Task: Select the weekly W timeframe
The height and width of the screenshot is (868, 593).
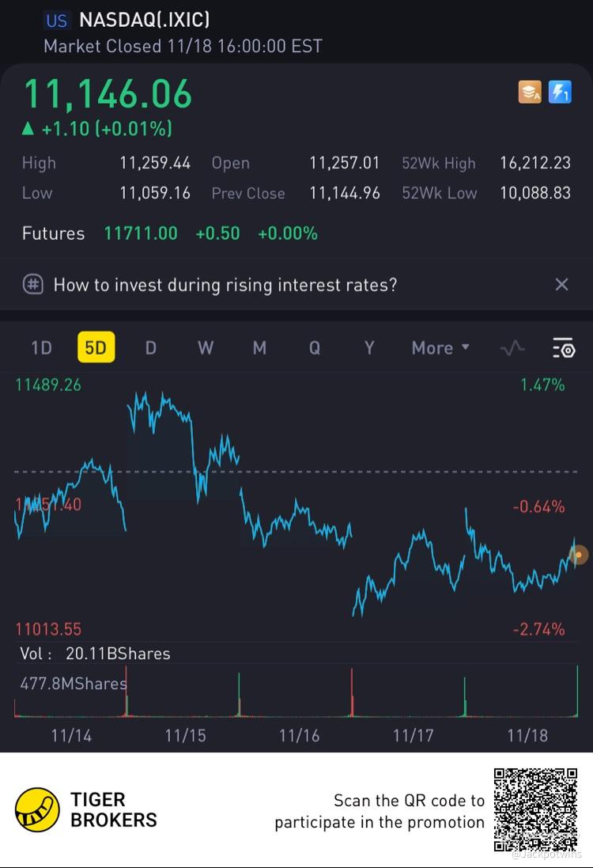Action: point(205,348)
